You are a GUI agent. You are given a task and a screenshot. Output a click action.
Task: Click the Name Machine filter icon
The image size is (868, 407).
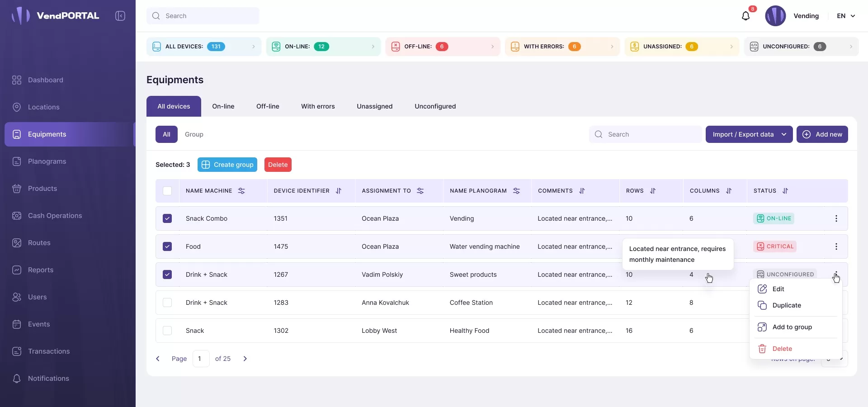[x=241, y=191]
